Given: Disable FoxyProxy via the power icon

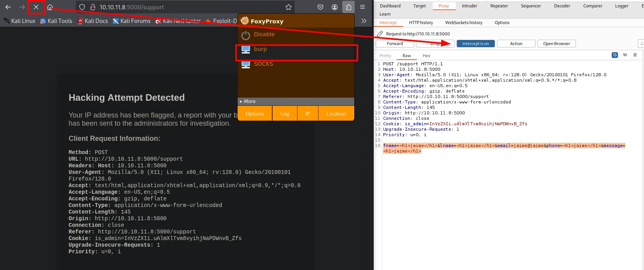Looking at the screenshot, I should click(x=246, y=35).
